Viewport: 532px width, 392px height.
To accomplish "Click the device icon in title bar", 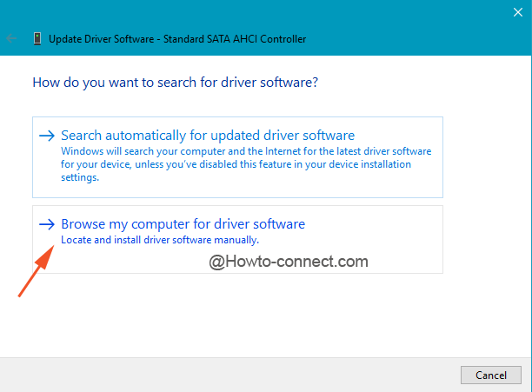I will [x=37, y=38].
